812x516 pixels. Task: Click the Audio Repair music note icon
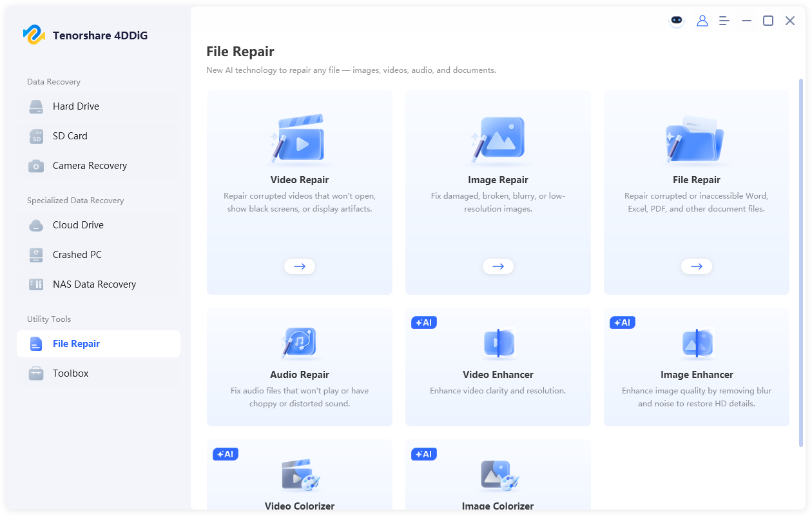coord(299,343)
